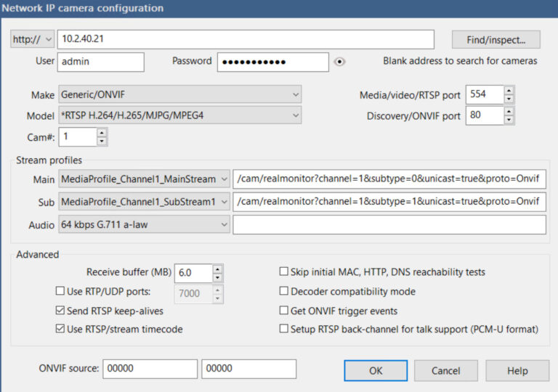Open the Main stream profile dropdown
The height and width of the screenshot is (392, 558).
144,179
